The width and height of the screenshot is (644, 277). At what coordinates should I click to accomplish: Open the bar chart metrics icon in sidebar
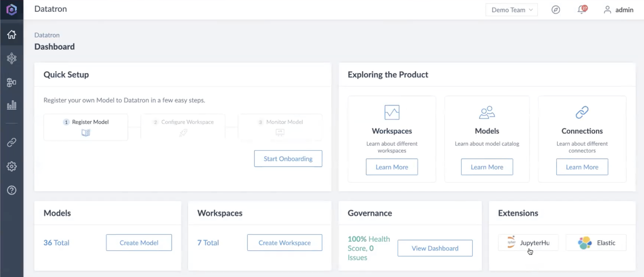(12, 105)
